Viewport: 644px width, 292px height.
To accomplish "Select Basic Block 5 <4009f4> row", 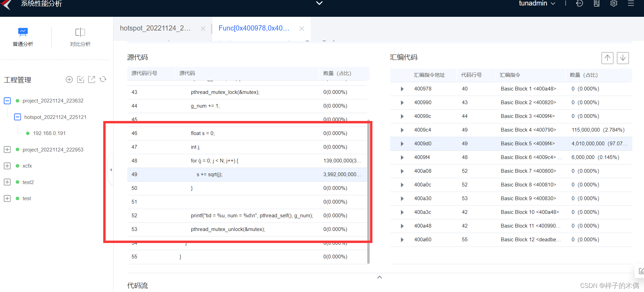I will (x=511, y=144).
